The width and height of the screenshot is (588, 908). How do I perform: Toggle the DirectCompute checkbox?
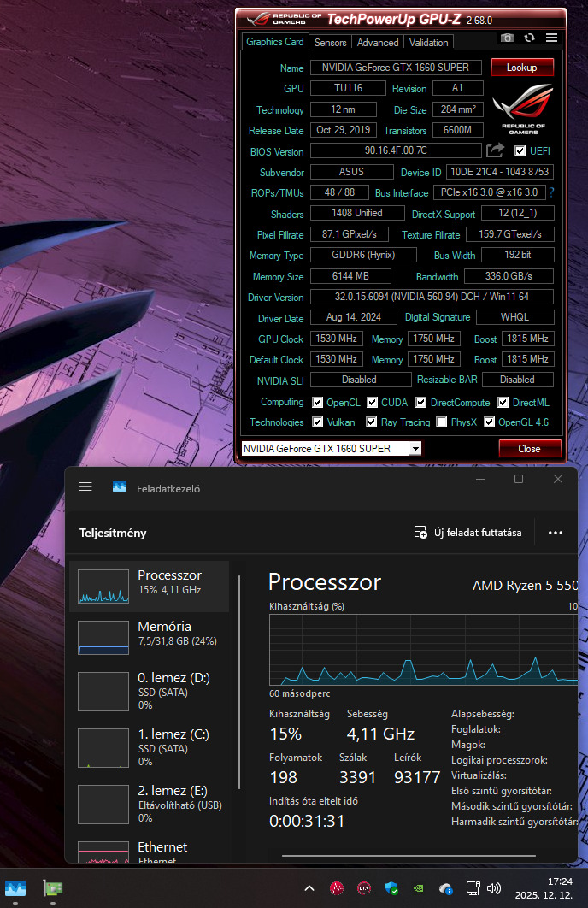tap(420, 402)
